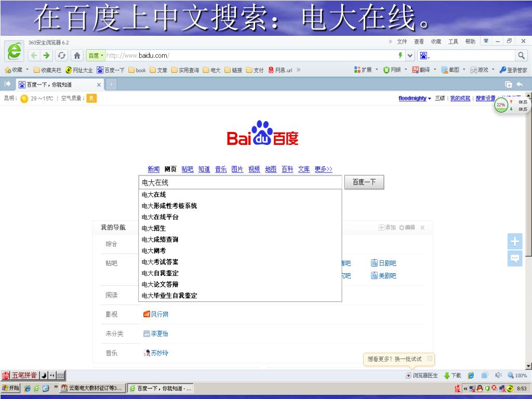Open the 网址大全 bookmark

(x=79, y=70)
